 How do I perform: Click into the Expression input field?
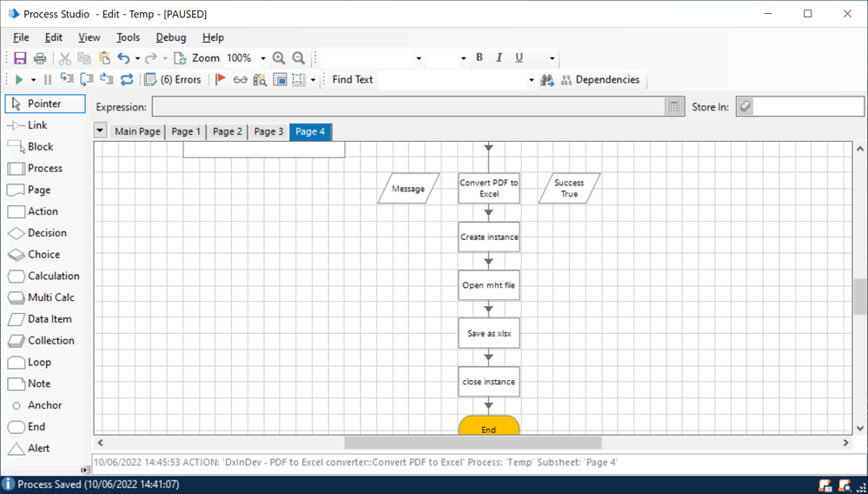408,107
